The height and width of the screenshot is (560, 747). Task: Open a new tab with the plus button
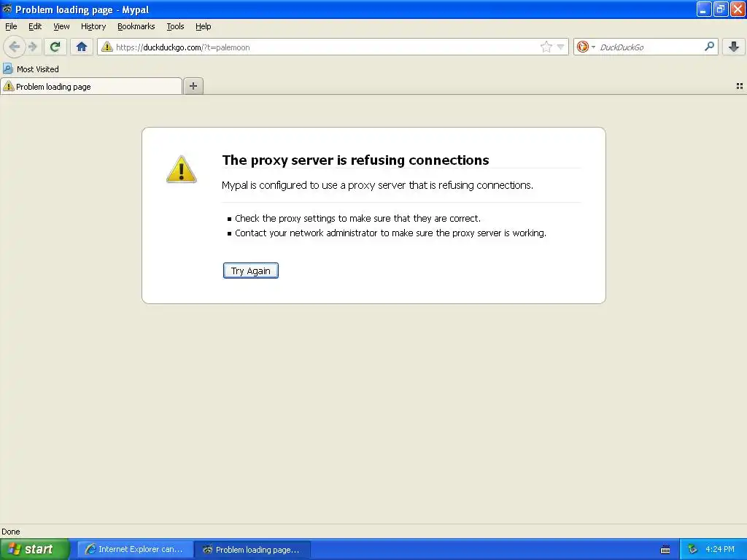click(193, 86)
